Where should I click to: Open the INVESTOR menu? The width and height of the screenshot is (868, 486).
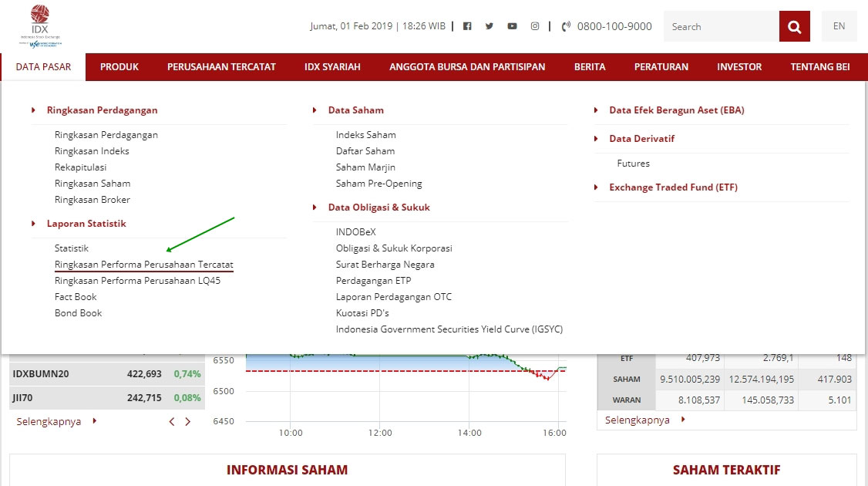(x=739, y=67)
